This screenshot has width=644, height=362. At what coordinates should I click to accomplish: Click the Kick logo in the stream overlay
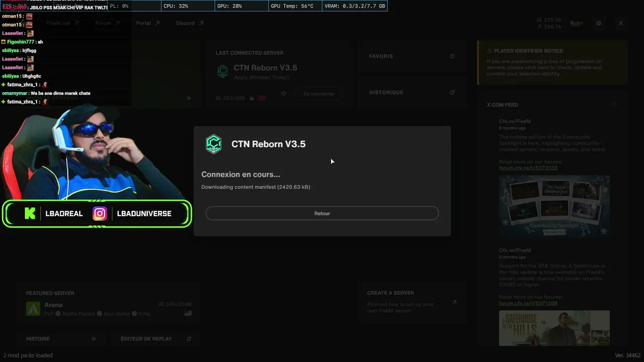tap(30, 214)
